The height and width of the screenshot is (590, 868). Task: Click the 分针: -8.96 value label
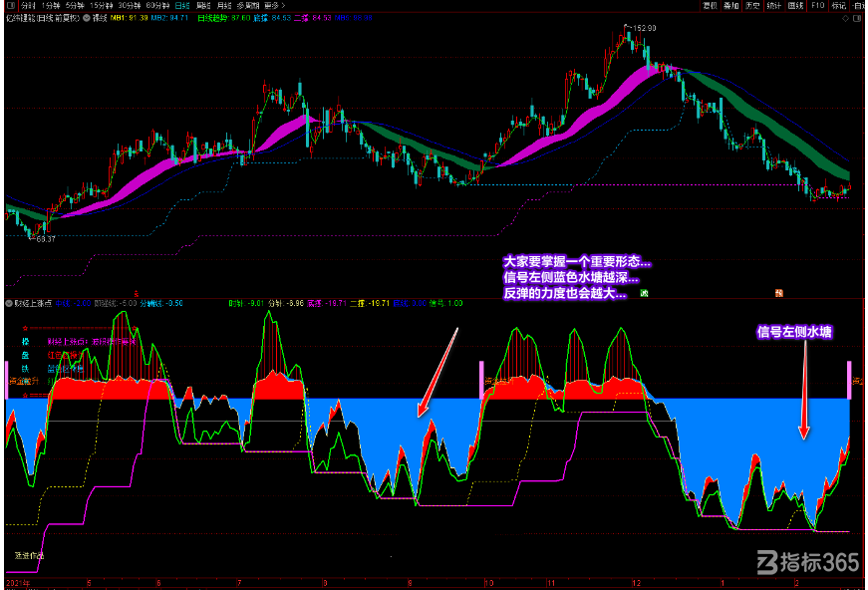pos(286,303)
